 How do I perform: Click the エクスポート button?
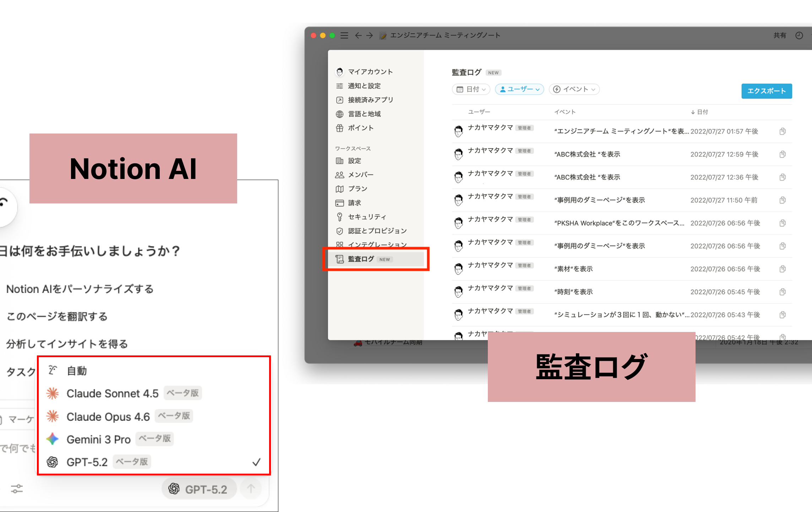click(x=766, y=91)
